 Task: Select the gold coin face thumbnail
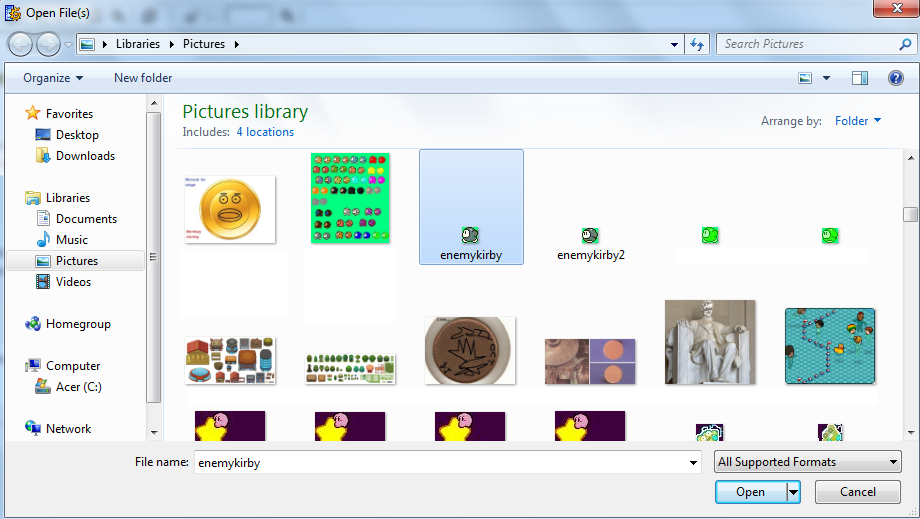(230, 209)
